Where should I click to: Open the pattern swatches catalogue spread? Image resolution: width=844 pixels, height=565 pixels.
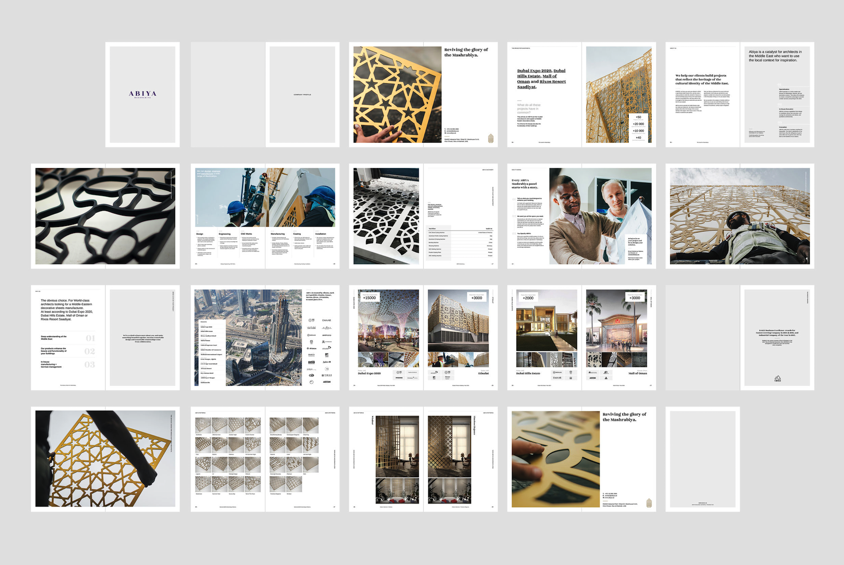[265, 458]
